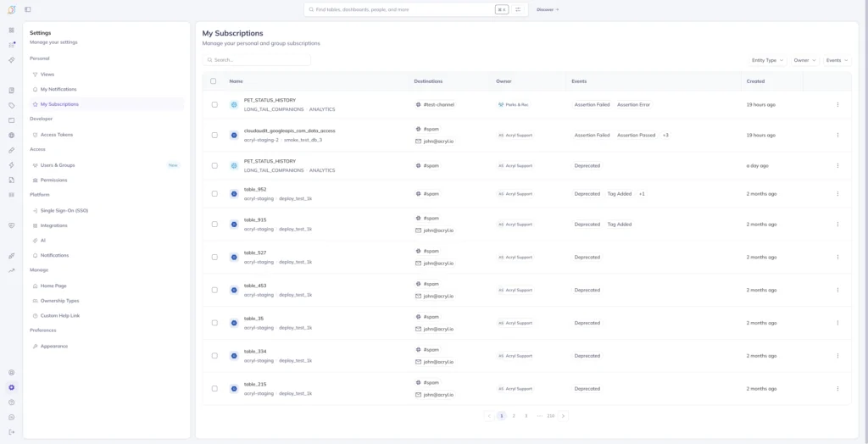The image size is (868, 444).
Task: Expand the +1 events badge on table_952 row
Action: click(642, 194)
